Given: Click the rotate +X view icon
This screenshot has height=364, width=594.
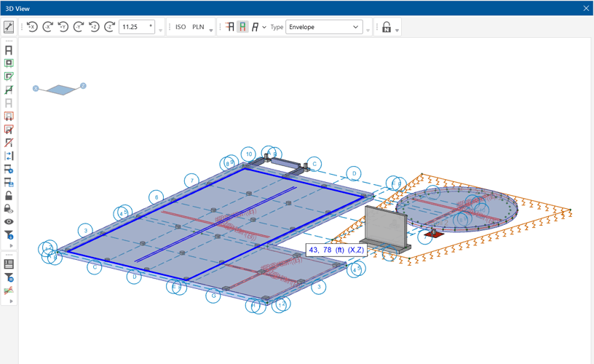Looking at the screenshot, I should [x=32, y=27].
